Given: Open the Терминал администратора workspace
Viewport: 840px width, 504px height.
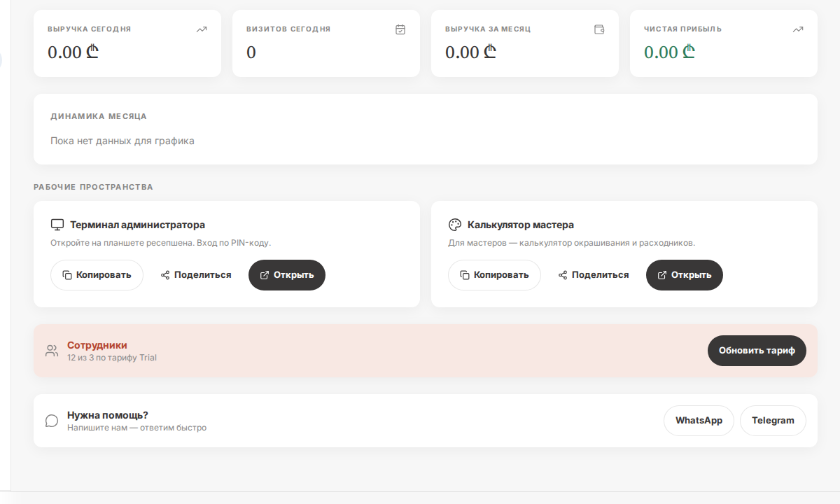Looking at the screenshot, I should [x=287, y=275].
